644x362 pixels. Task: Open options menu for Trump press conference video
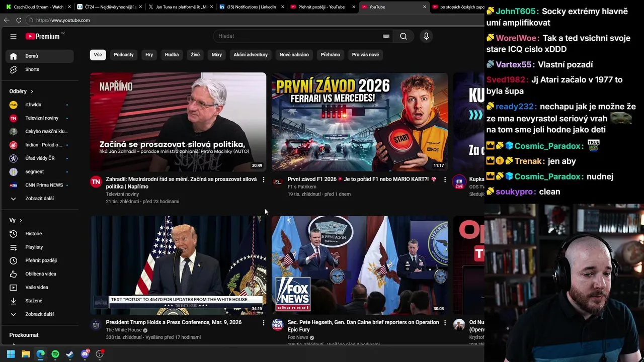(263, 323)
